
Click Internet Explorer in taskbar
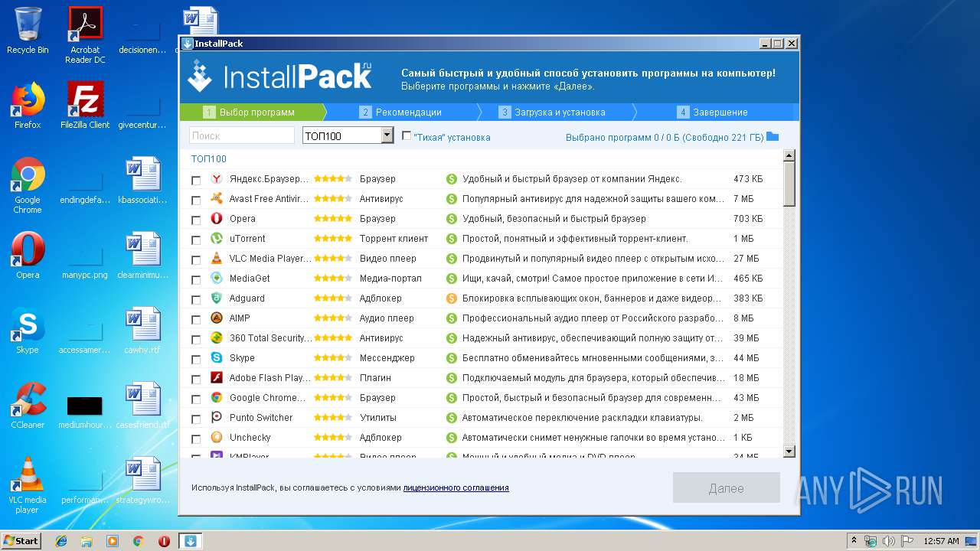(x=61, y=541)
